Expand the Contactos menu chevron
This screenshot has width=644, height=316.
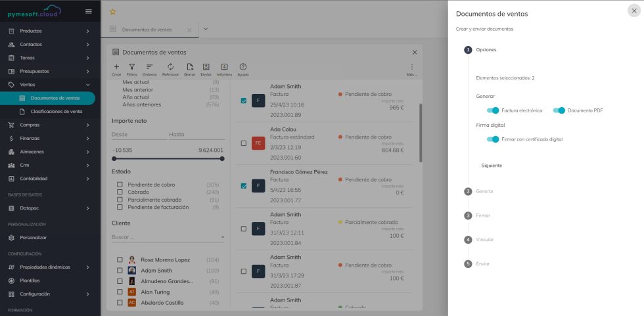click(88, 44)
